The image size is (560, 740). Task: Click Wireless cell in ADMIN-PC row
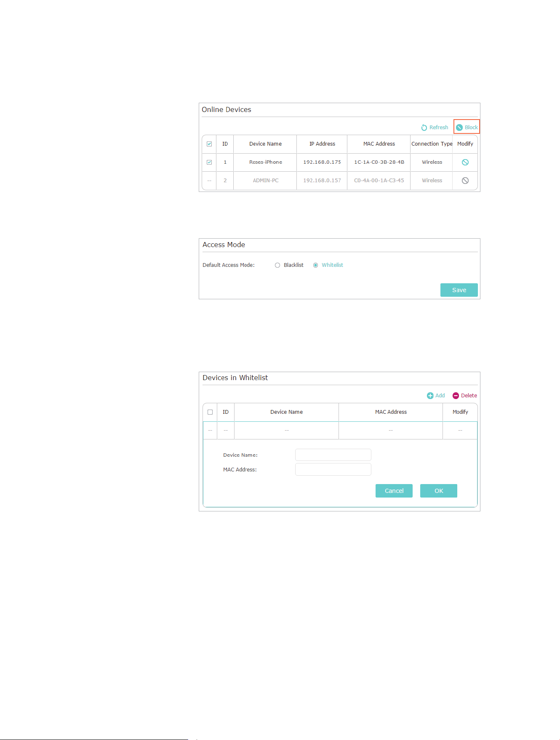coord(432,181)
